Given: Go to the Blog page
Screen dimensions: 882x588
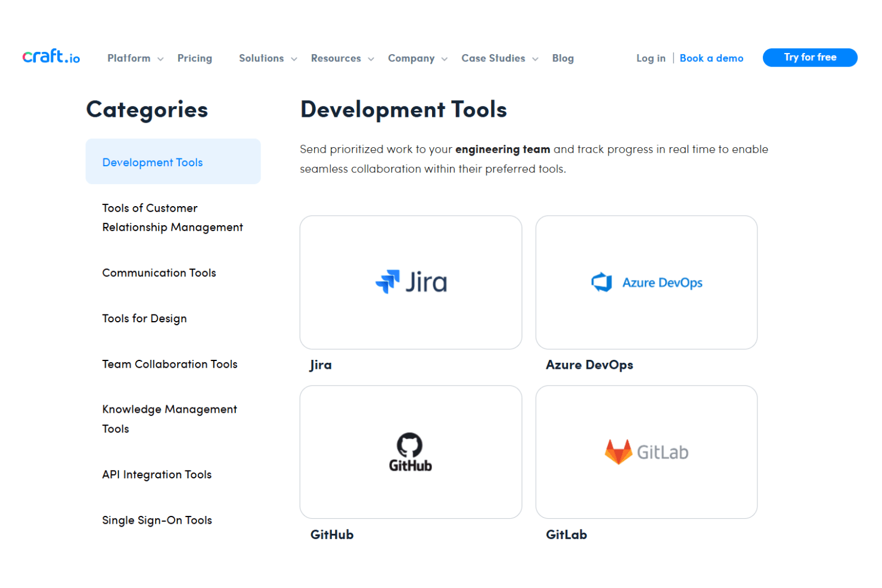Looking at the screenshot, I should click(563, 58).
